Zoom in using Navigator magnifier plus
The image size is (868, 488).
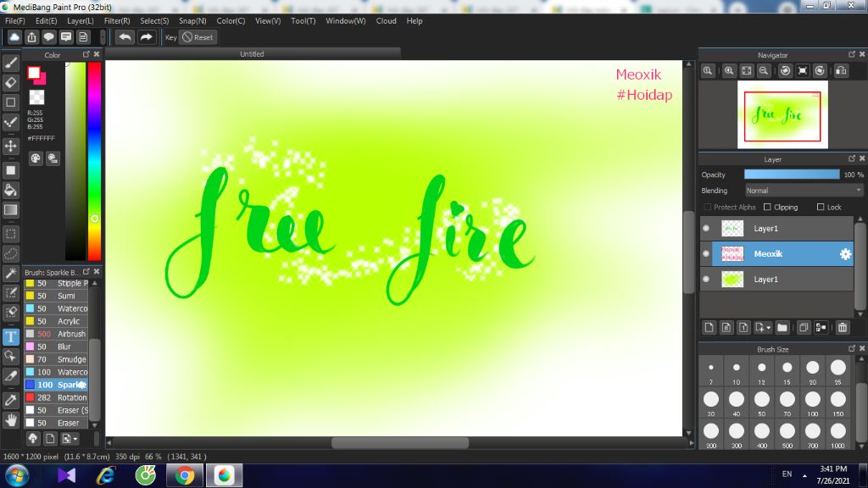729,71
